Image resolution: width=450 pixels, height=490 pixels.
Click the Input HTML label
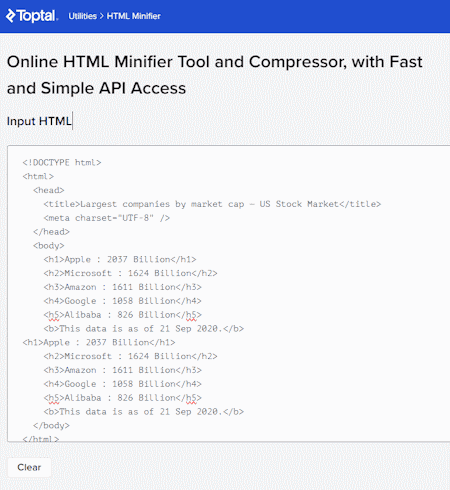[39, 121]
